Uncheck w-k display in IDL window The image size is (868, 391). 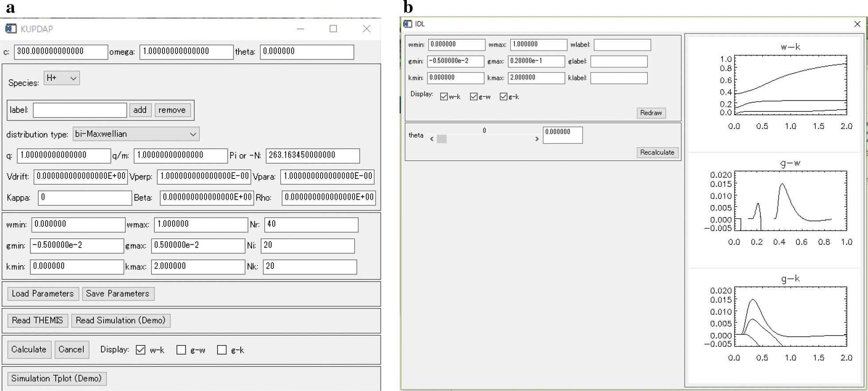pos(444,97)
